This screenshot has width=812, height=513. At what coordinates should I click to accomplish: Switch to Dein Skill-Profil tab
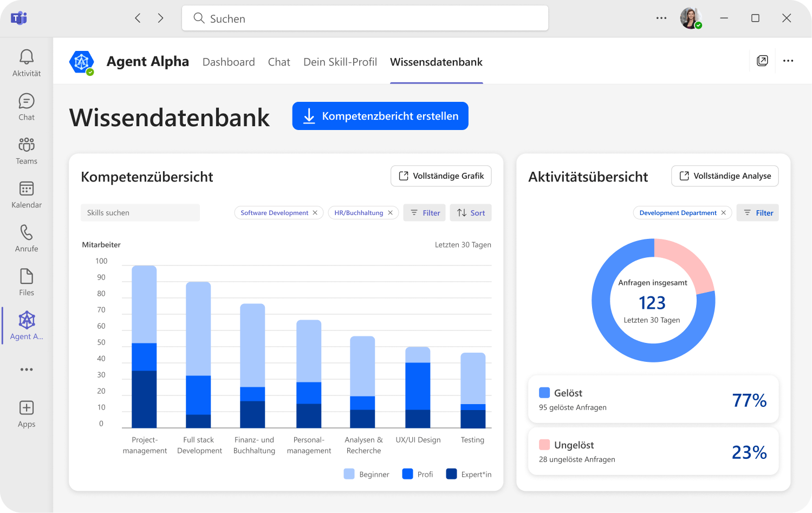(x=340, y=62)
